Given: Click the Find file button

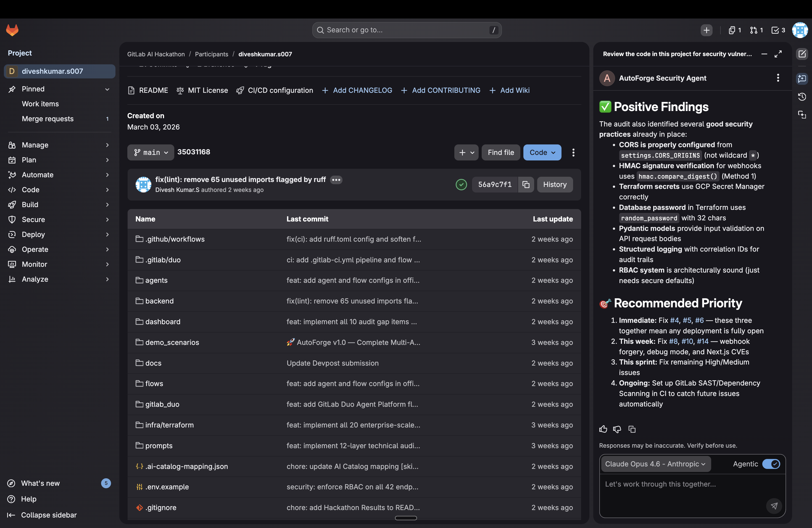Looking at the screenshot, I should click(x=500, y=152).
